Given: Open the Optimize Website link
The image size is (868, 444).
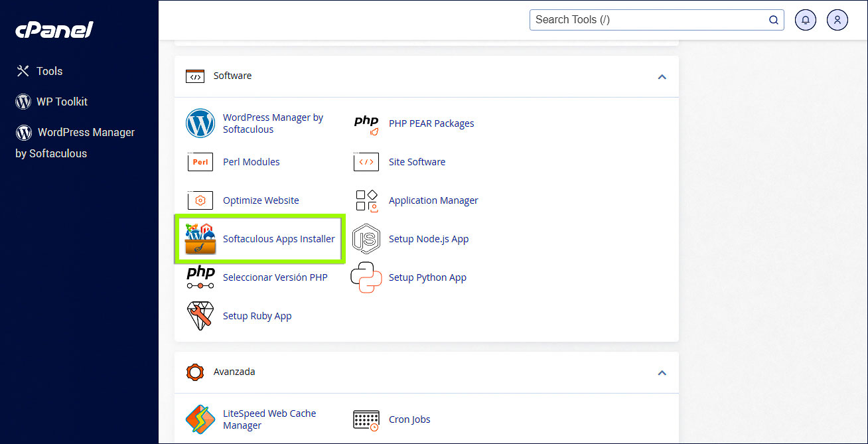Looking at the screenshot, I should [261, 200].
